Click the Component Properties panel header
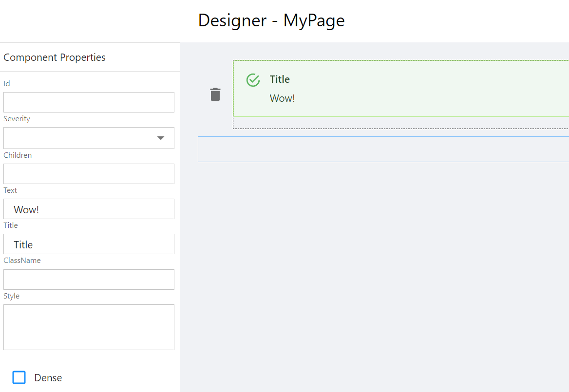This screenshot has width=569, height=392. coord(55,57)
